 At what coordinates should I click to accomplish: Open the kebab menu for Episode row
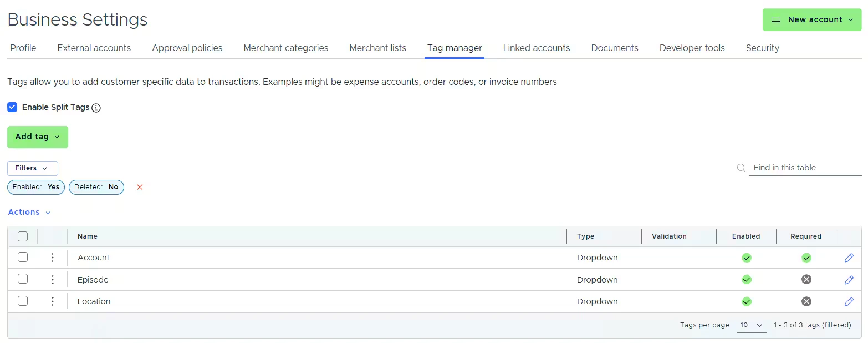click(53, 280)
